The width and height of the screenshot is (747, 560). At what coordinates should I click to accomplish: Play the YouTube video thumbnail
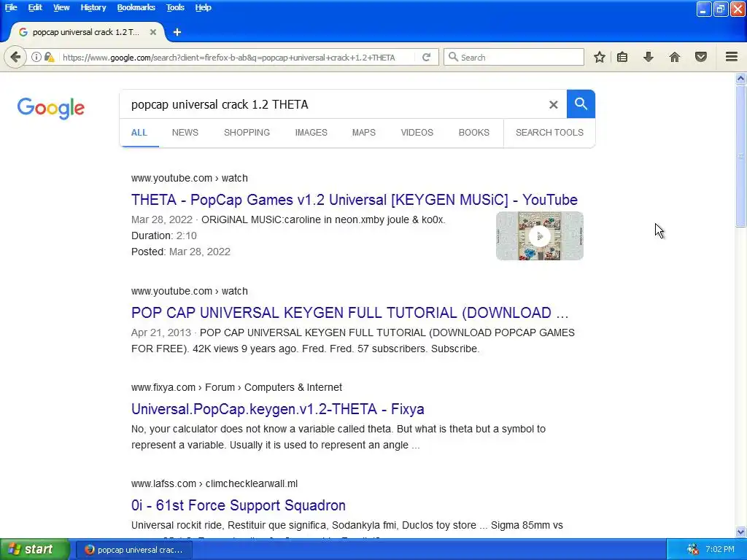click(x=539, y=236)
